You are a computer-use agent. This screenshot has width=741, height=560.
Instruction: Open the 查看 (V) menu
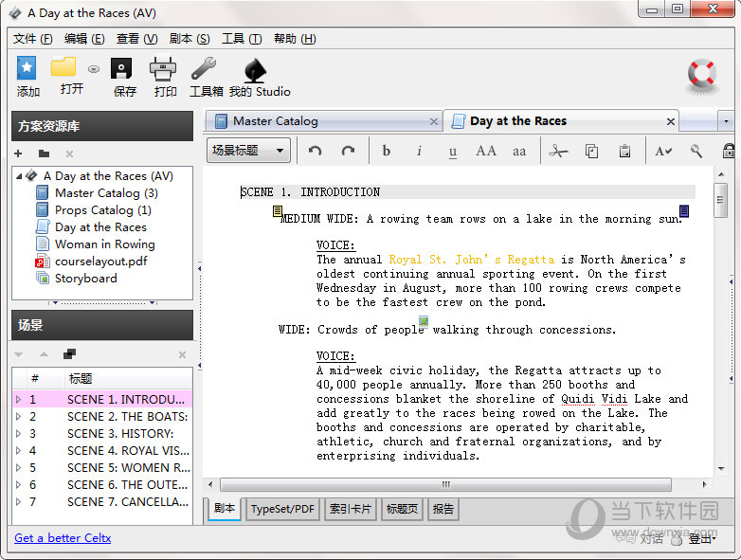tap(137, 39)
